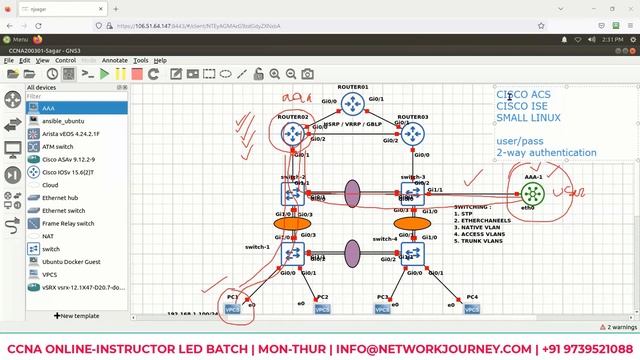
Task: Click the ROUTER02 node on canvas
Action: (293, 134)
